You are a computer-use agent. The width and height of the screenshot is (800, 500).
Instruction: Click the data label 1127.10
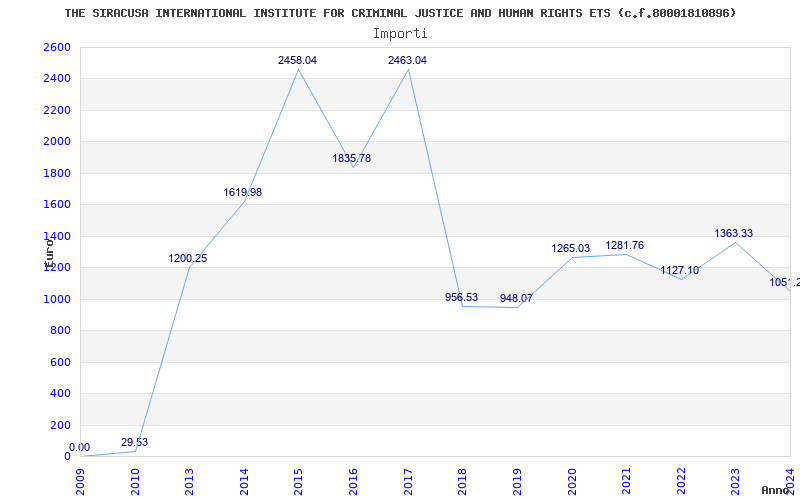[680, 270]
